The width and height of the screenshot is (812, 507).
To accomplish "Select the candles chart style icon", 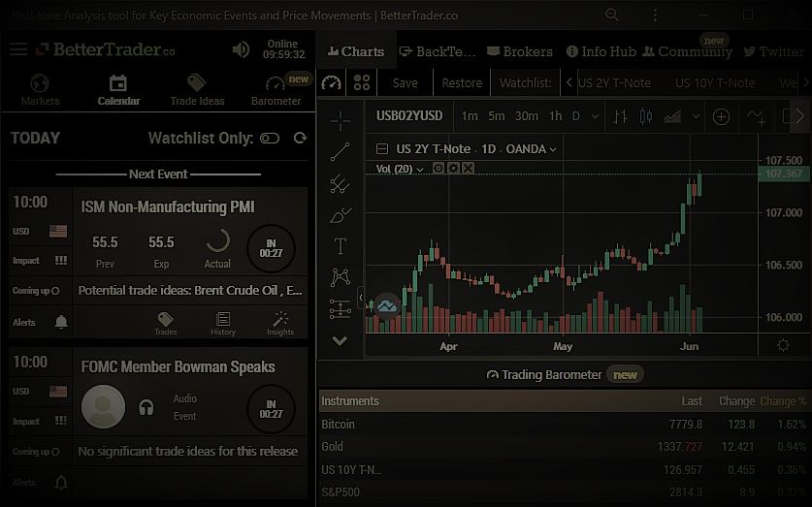I will tap(646, 116).
